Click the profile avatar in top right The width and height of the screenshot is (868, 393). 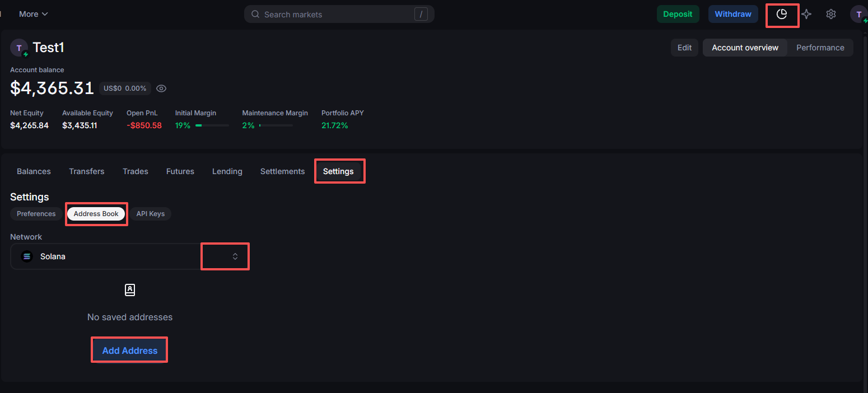(858, 14)
